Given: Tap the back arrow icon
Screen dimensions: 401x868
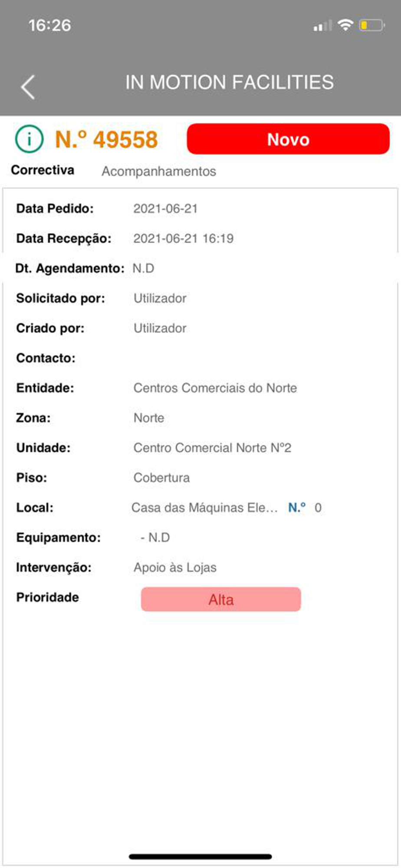Looking at the screenshot, I should click(28, 87).
